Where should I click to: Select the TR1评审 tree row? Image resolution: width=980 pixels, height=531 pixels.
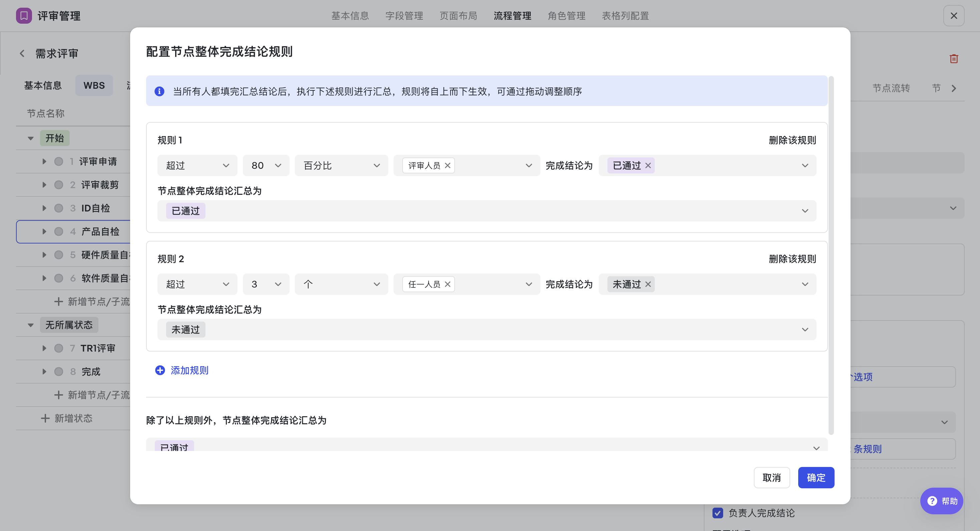pos(73,348)
